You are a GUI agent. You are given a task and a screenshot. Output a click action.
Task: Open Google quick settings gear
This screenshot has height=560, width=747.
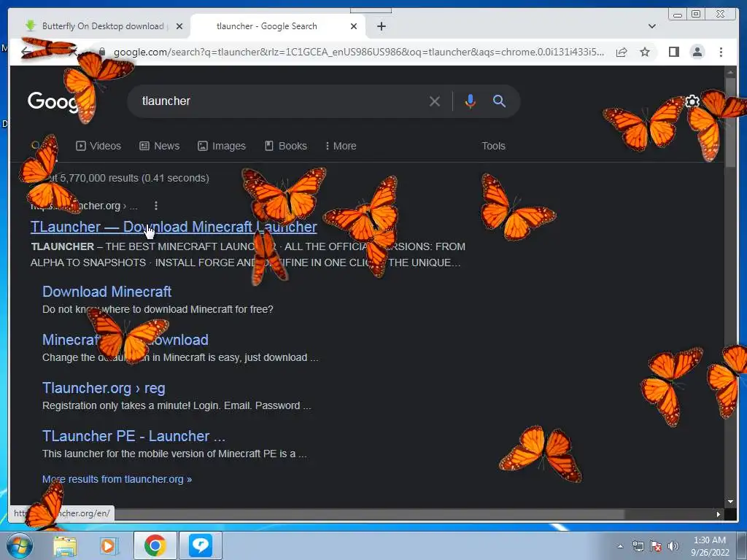point(692,101)
